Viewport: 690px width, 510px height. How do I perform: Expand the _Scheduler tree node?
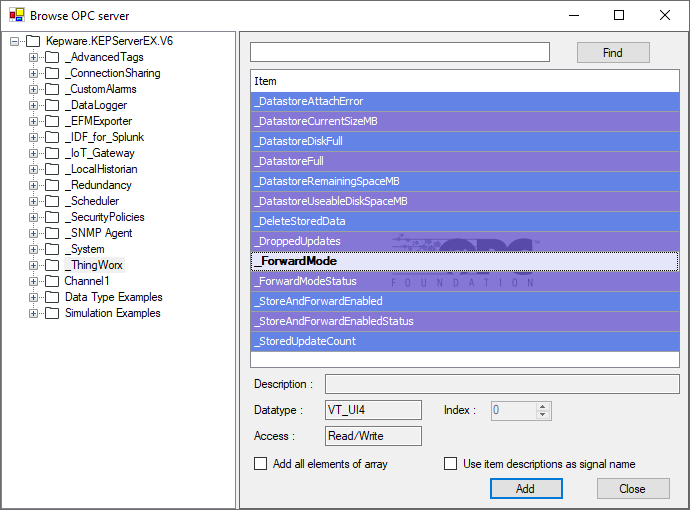click(33, 201)
